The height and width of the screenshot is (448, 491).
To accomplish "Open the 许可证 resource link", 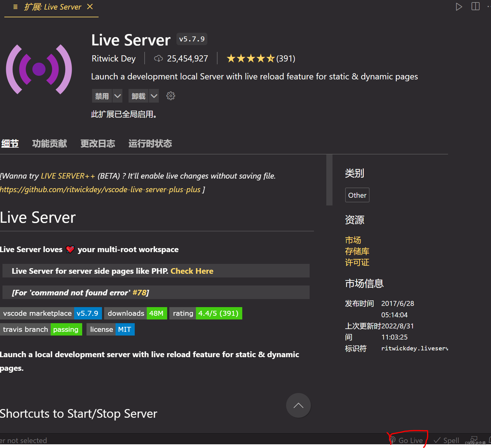I will 357,262.
